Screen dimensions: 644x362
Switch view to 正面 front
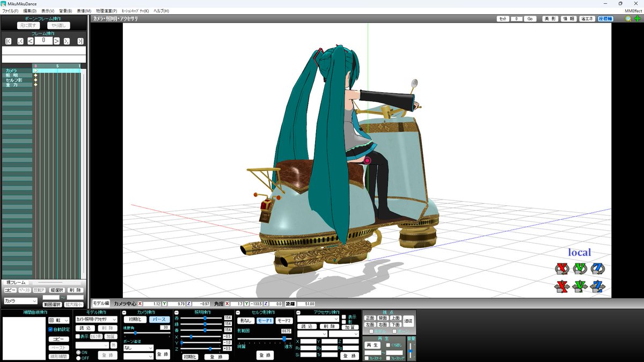tap(370, 318)
